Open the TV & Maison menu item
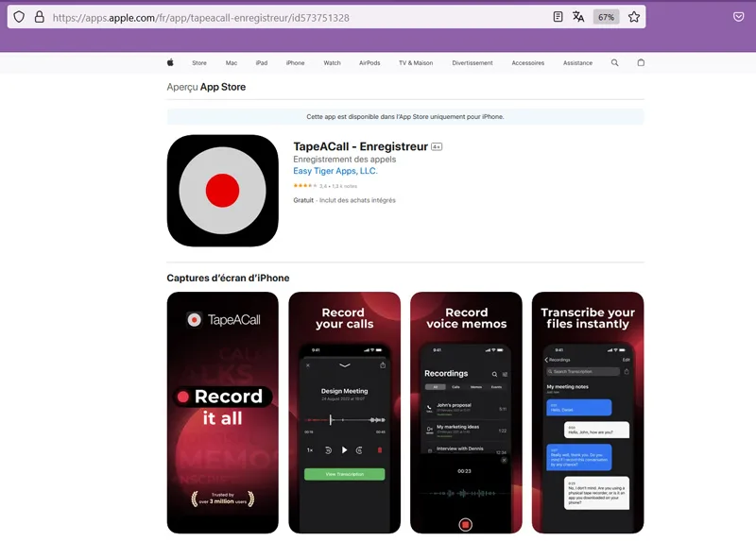Image resolution: width=756 pixels, height=541 pixels. point(416,63)
